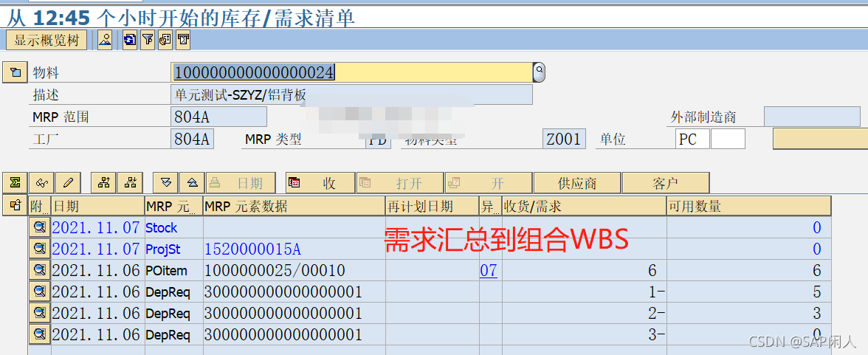Click the first order hierarchy tree icon
The image size is (868, 355).
(103, 183)
